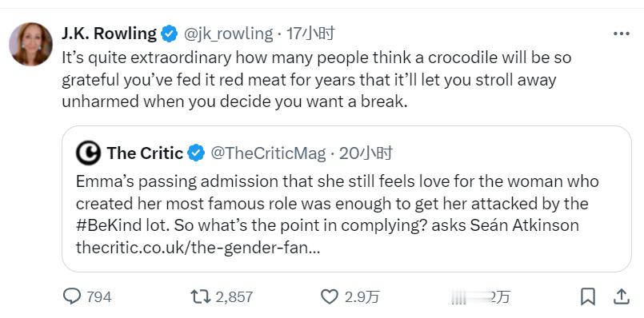
Task: Click the 2,857 retweet count
Action: pos(234,296)
